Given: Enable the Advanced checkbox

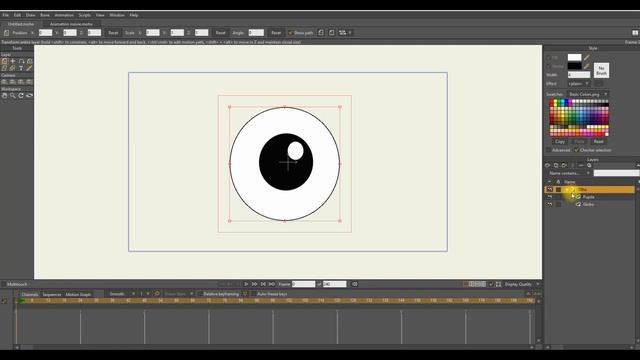Looking at the screenshot, I should click(x=549, y=150).
